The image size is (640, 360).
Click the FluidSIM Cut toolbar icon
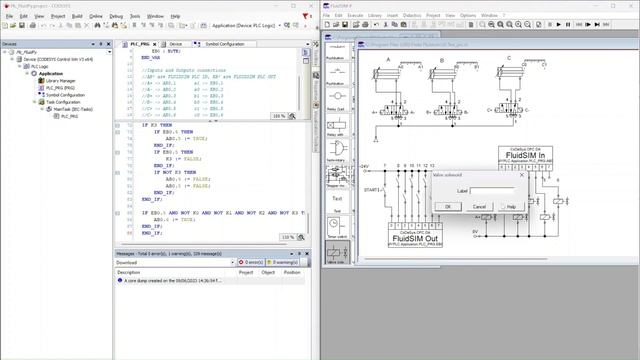pos(386,25)
